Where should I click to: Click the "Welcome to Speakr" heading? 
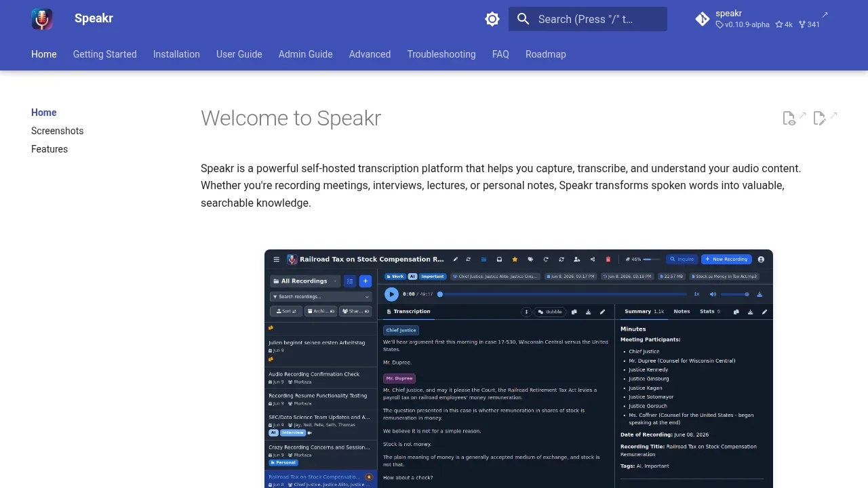[x=291, y=118]
